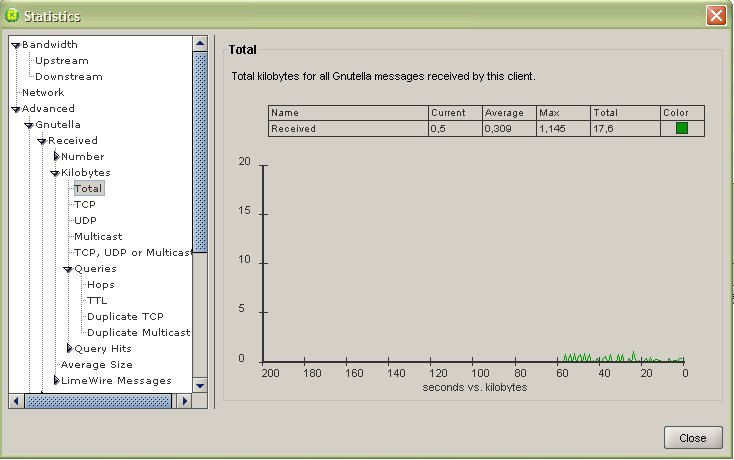The image size is (734, 460).
Task: Click the tree scroll up arrow
Action: [200, 44]
